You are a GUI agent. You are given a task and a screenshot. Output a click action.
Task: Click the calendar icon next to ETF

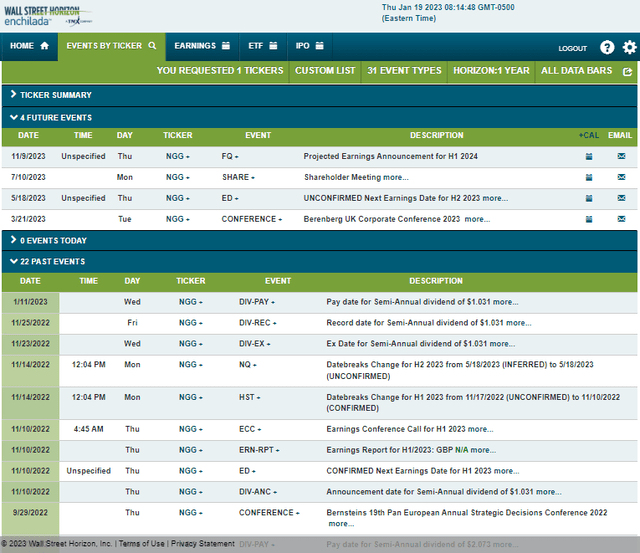[273, 46]
